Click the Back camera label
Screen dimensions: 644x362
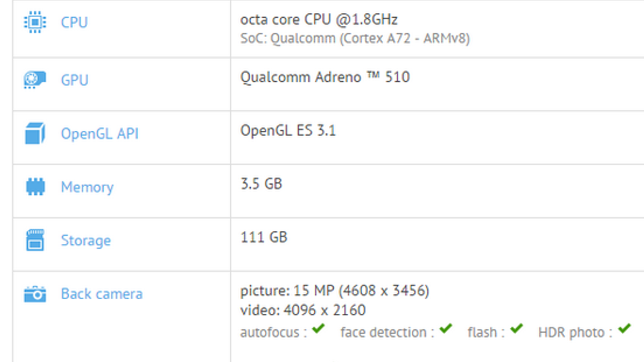pyautogui.click(x=101, y=294)
